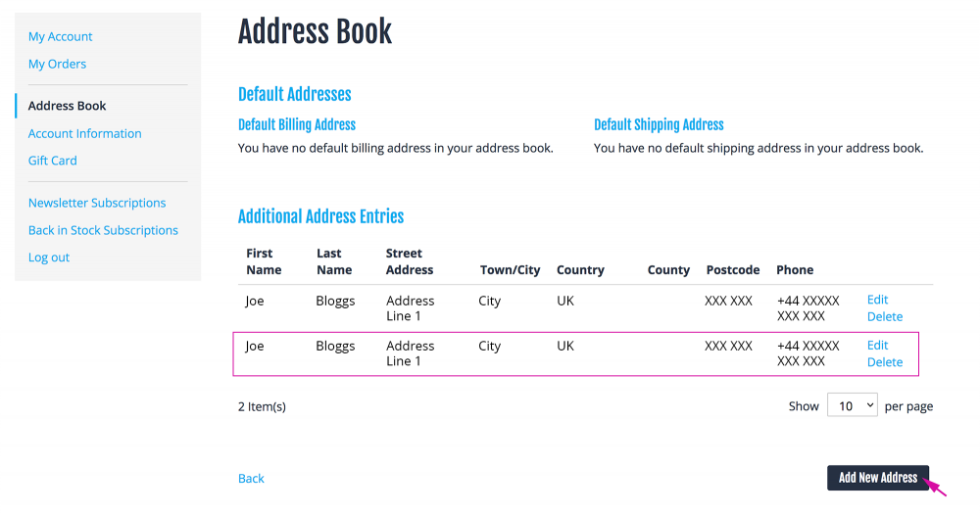
Task: Open Gift Card section
Action: click(53, 161)
